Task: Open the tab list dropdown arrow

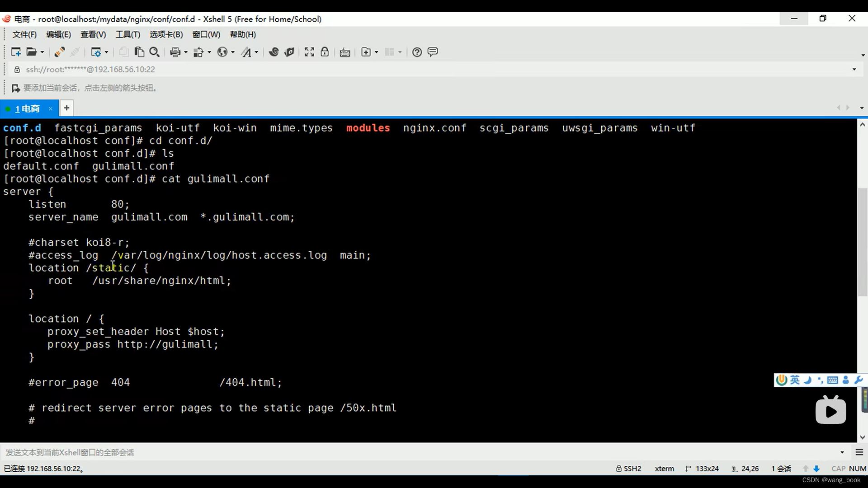Action: tap(862, 108)
